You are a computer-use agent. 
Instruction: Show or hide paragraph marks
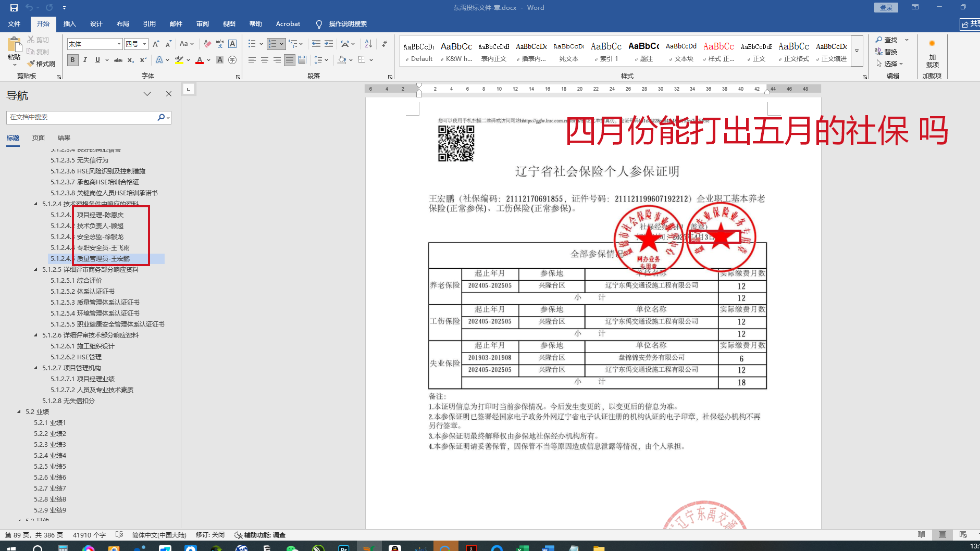coord(384,44)
